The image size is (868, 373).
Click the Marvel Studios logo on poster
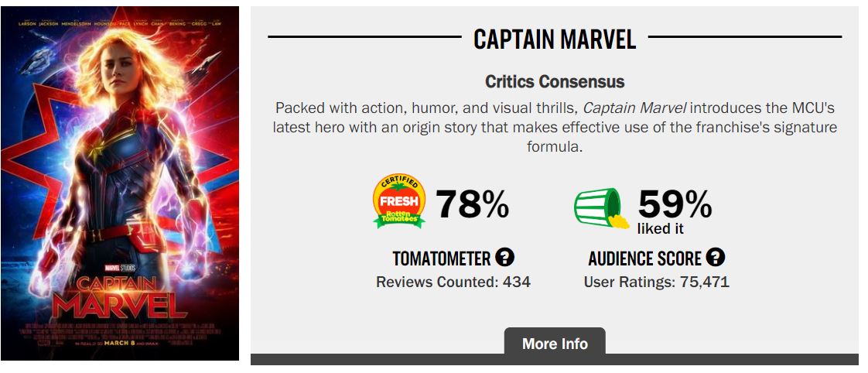click(x=118, y=266)
